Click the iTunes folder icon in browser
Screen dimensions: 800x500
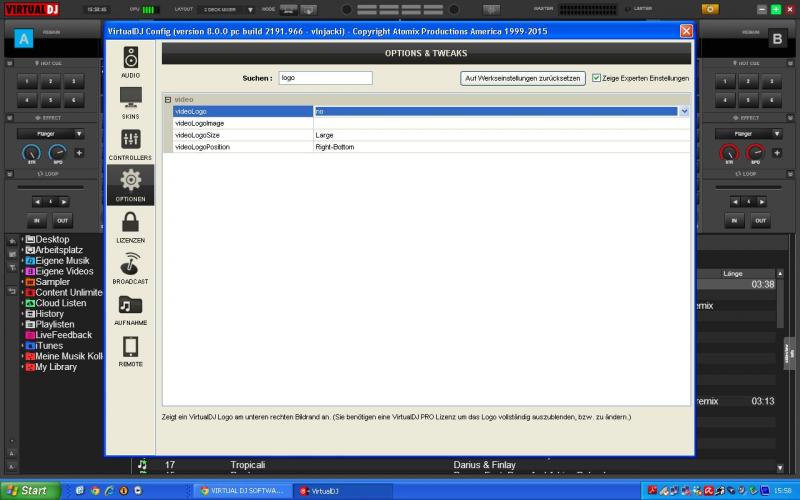click(x=30, y=345)
